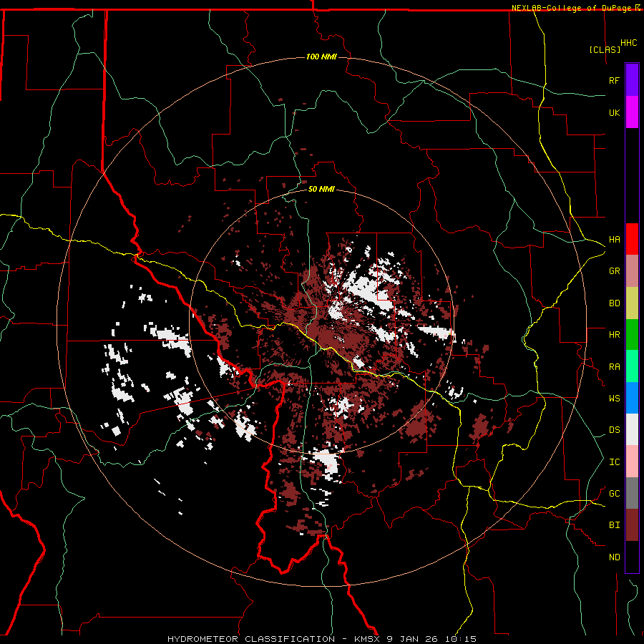Screen dimensions: 644x644
Task: Click the RA light green legend swatch
Action: click(632, 366)
